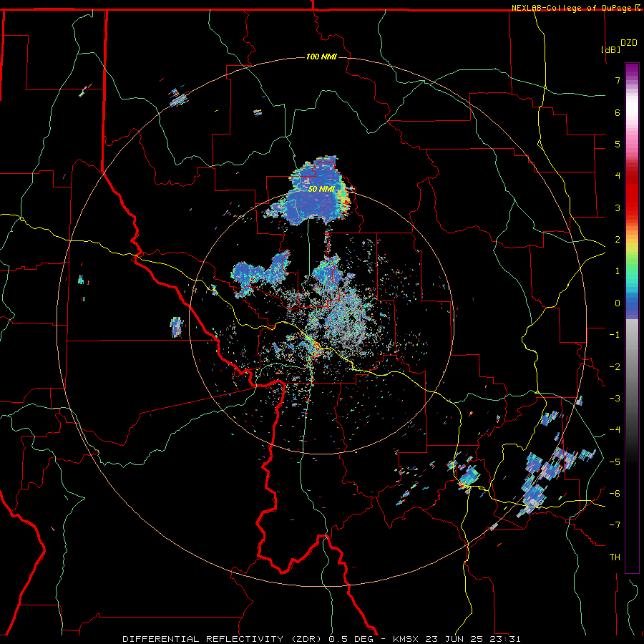Click the 6 value on the scale

618,112
